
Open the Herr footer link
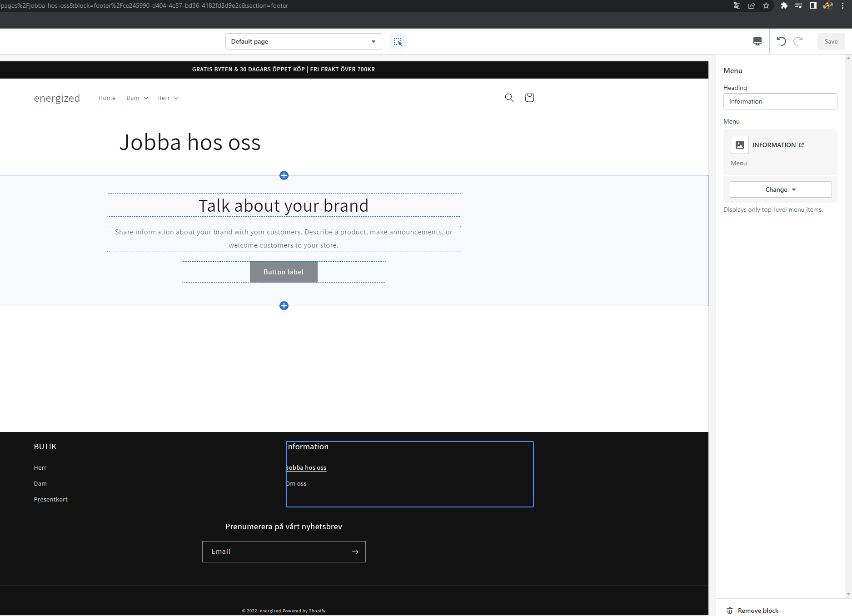40,467
